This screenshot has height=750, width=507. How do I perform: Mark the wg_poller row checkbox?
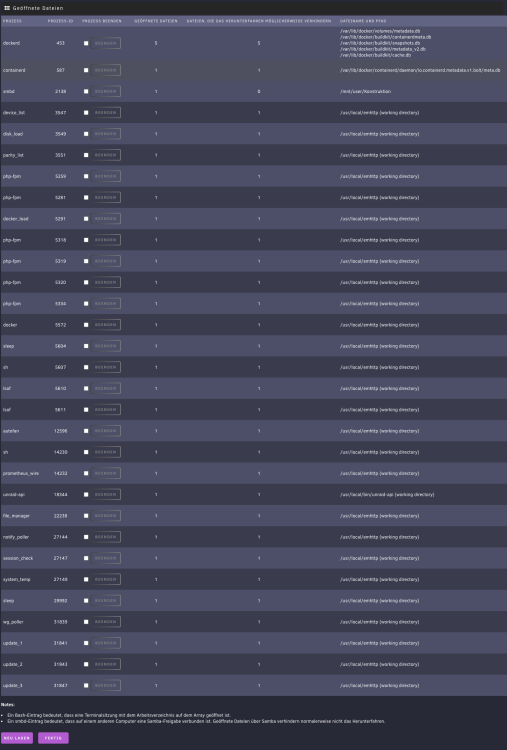86,622
